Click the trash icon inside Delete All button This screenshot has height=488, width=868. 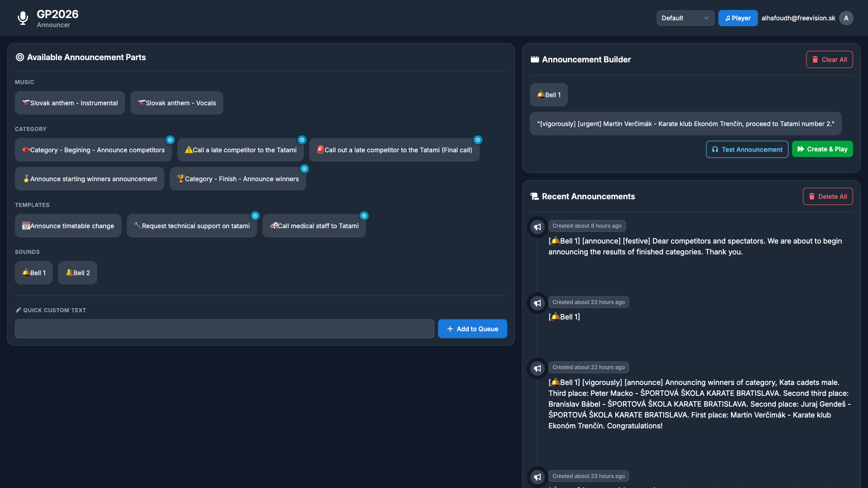click(x=811, y=196)
